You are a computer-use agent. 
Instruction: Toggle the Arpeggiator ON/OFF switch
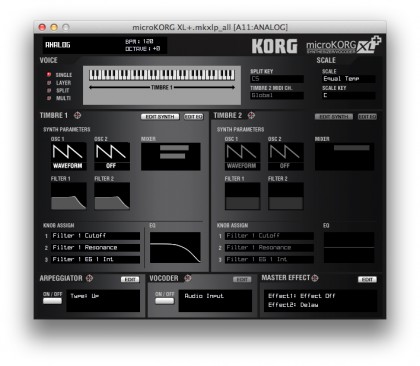[x=52, y=301]
